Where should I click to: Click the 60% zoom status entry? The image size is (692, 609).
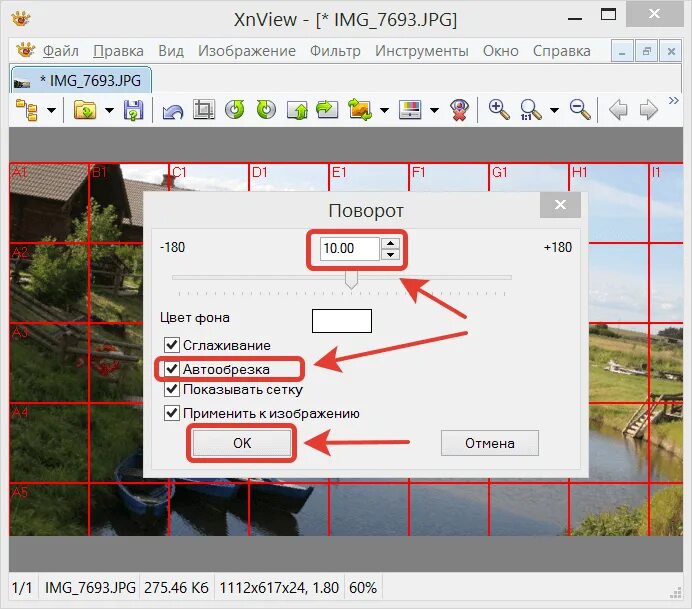point(363,587)
